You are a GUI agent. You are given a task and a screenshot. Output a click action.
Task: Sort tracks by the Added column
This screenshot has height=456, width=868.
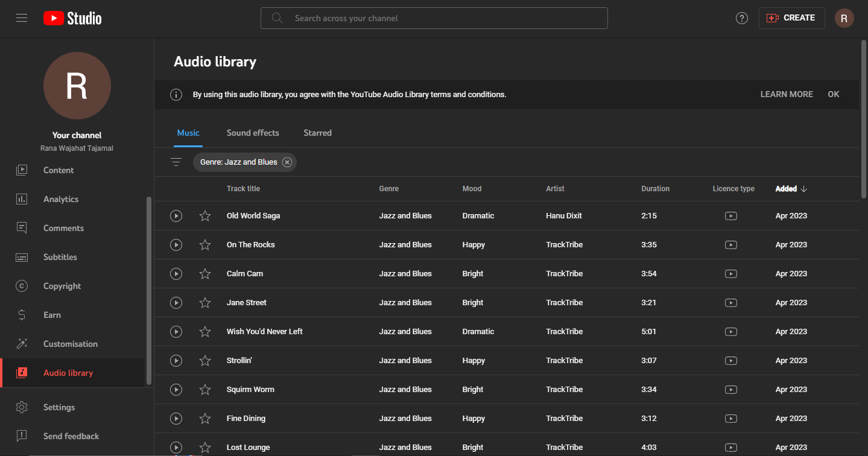791,189
